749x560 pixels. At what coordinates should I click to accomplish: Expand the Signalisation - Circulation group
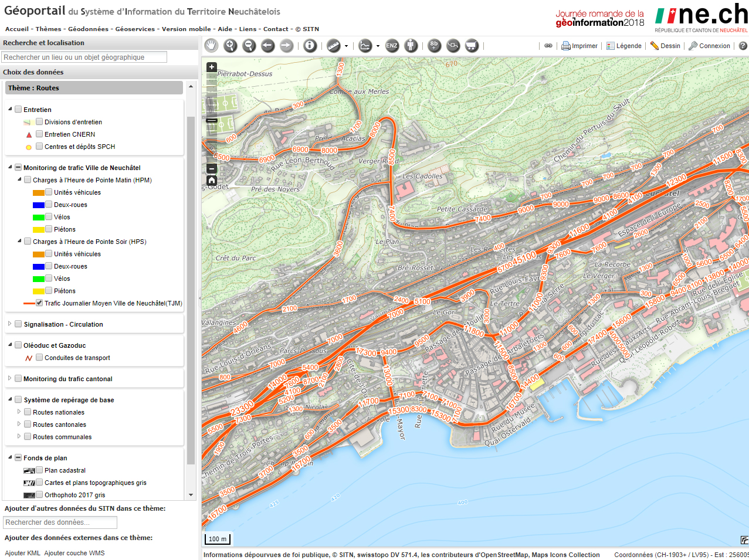pos(10,324)
